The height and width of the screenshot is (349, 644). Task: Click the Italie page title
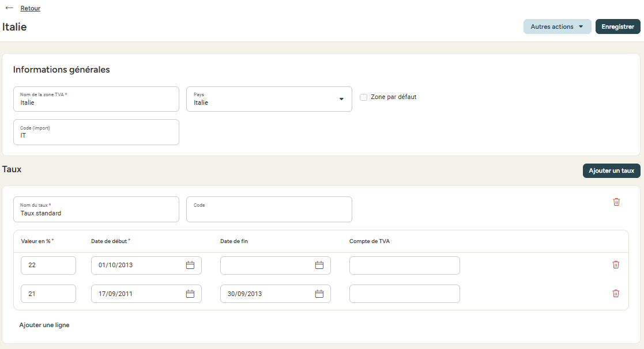(14, 27)
